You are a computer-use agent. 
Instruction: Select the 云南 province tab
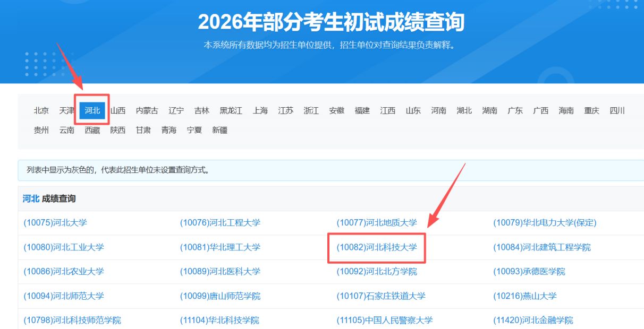(67, 130)
